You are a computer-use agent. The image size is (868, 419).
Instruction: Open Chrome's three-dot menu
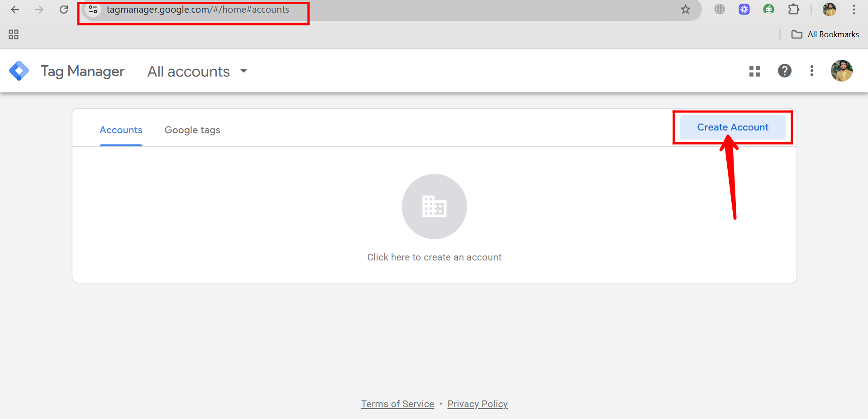click(x=854, y=10)
